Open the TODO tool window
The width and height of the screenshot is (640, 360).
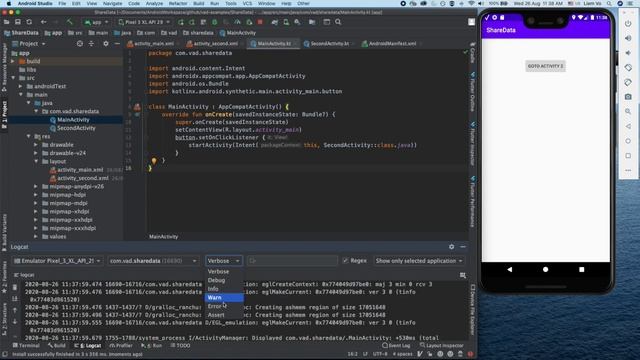click(180, 345)
